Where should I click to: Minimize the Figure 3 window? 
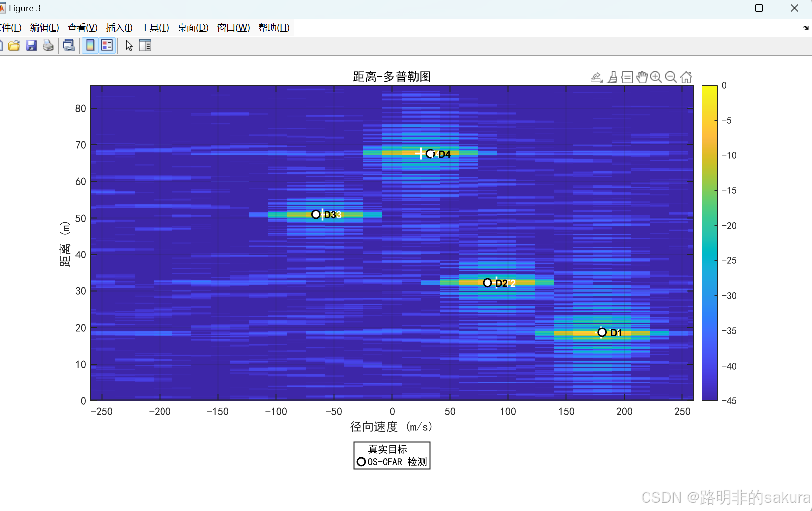725,8
